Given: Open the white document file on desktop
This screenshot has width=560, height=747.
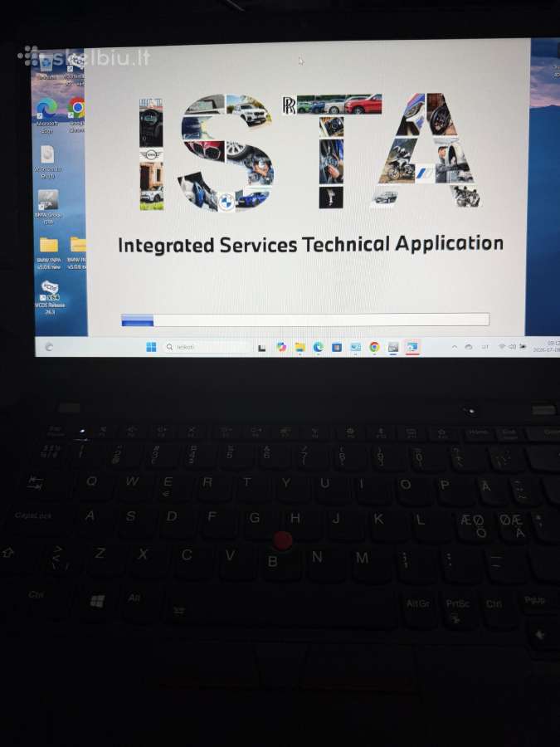Looking at the screenshot, I should (47, 162).
